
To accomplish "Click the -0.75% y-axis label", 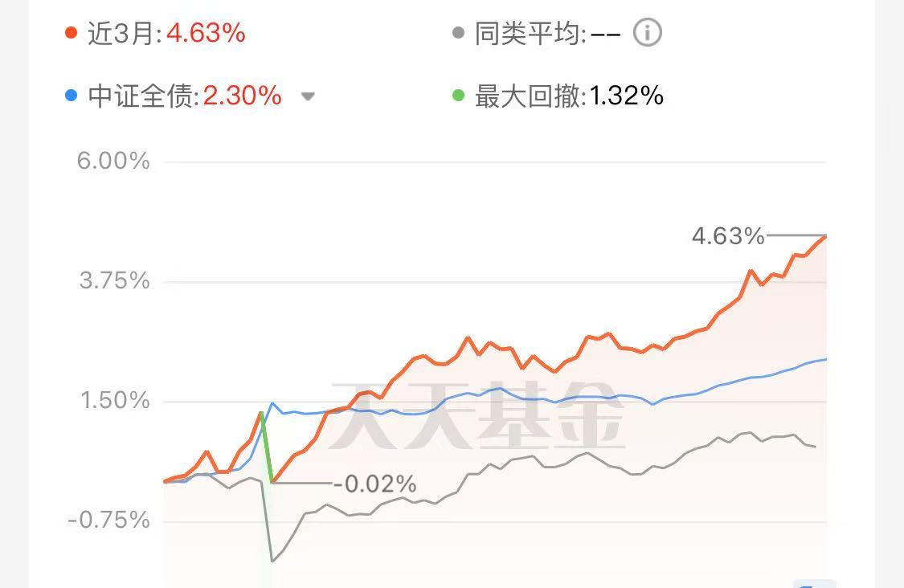I will (109, 521).
